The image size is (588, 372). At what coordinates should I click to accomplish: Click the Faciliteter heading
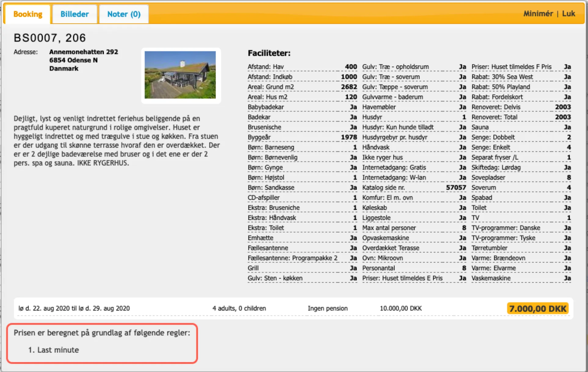point(269,53)
